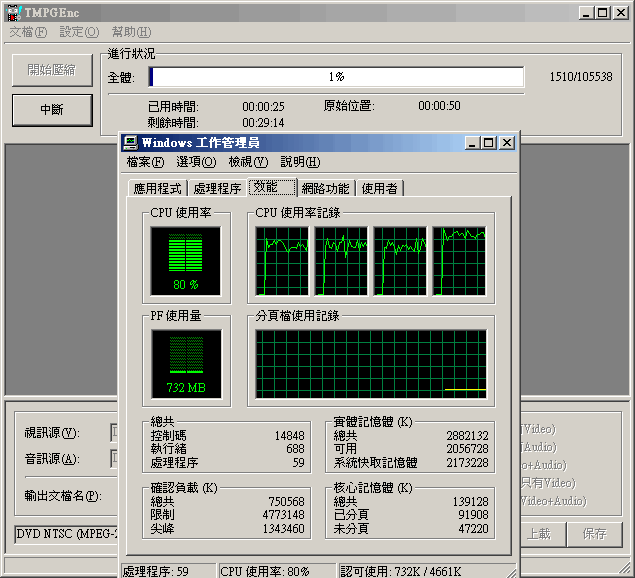Click the DVD NTSC (MPEG template field
This screenshot has height=578, width=635.
(66, 534)
